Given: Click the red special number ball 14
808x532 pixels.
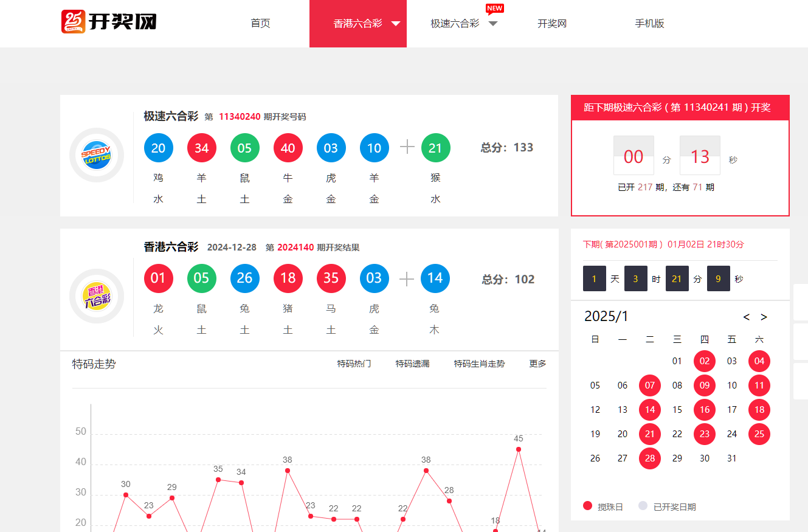Looking at the screenshot, I should 434,278.
